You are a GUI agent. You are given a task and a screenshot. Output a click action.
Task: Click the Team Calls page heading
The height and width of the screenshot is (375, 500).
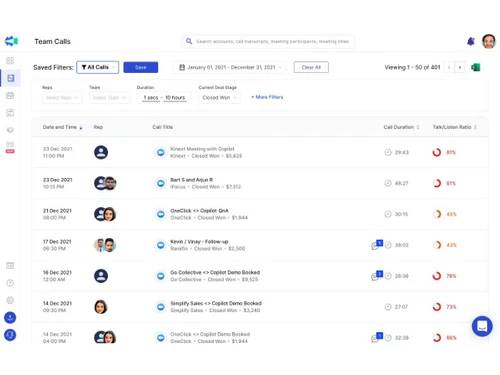click(x=52, y=41)
